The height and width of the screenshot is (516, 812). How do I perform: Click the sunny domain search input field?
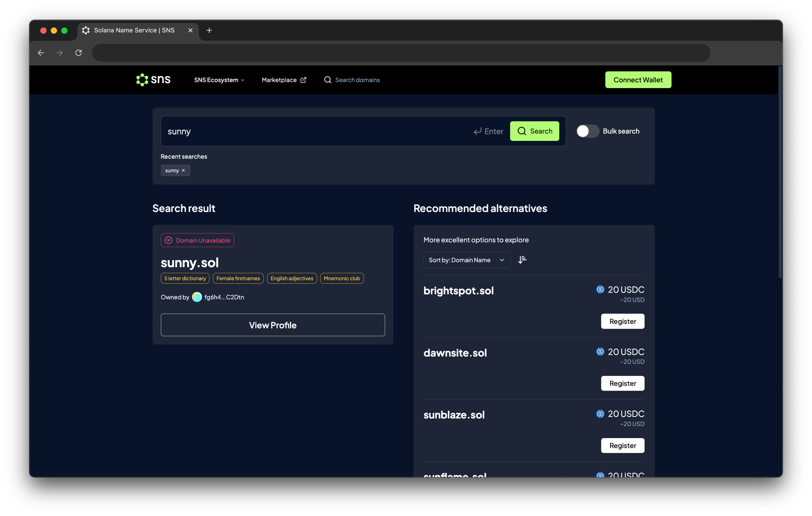317,131
